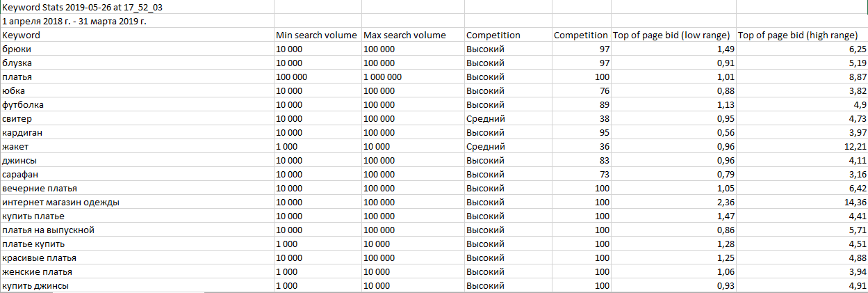This screenshot has height=293, width=868.
Task: Select competition index 83 for джинсы
Action: coord(582,160)
